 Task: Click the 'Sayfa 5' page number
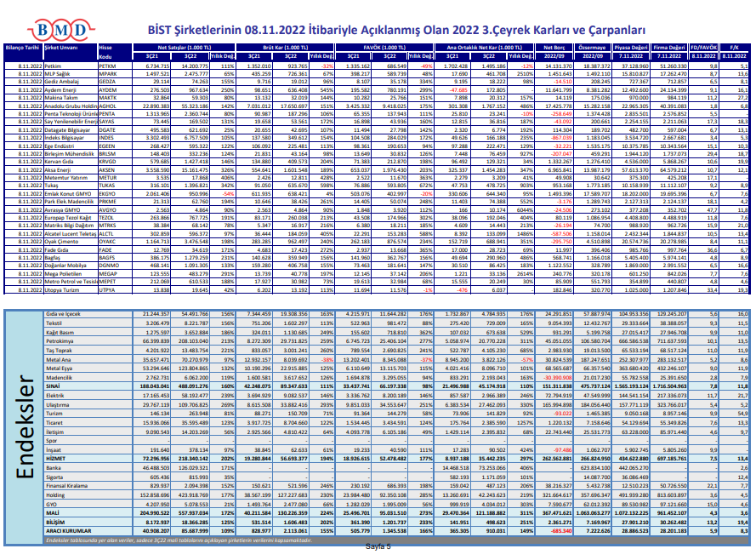[x=378, y=546]
